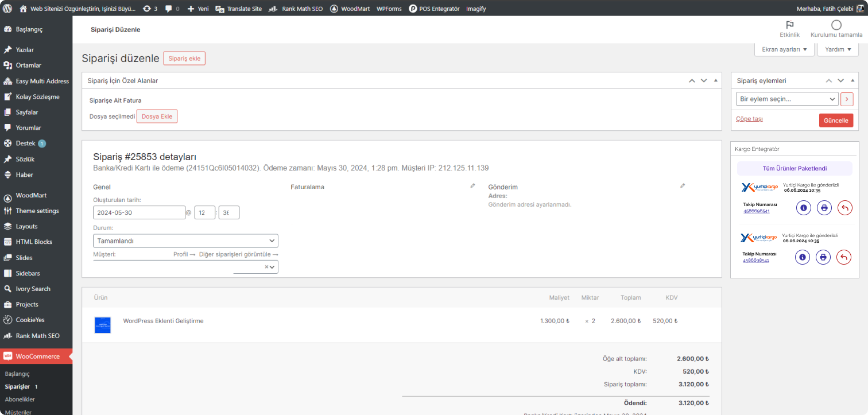This screenshot has height=415, width=868.
Task: Show info for upper Yurtiçi Kargo shipment
Action: pyautogui.click(x=804, y=208)
